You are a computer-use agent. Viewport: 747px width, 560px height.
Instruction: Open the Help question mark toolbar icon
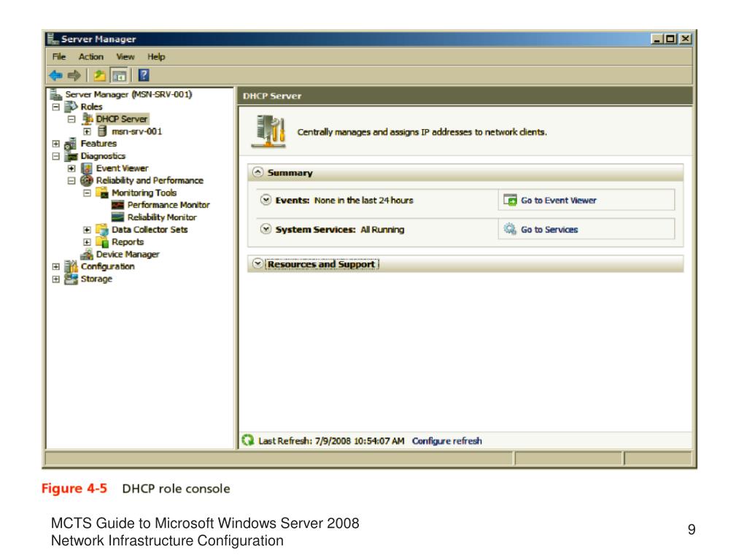click(144, 75)
